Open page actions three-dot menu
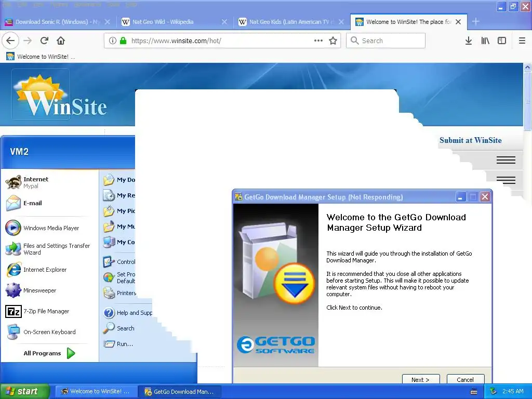The height and width of the screenshot is (399, 532). tap(318, 41)
